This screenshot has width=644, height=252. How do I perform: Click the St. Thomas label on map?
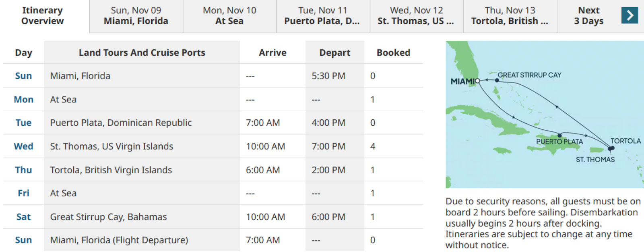595,160
